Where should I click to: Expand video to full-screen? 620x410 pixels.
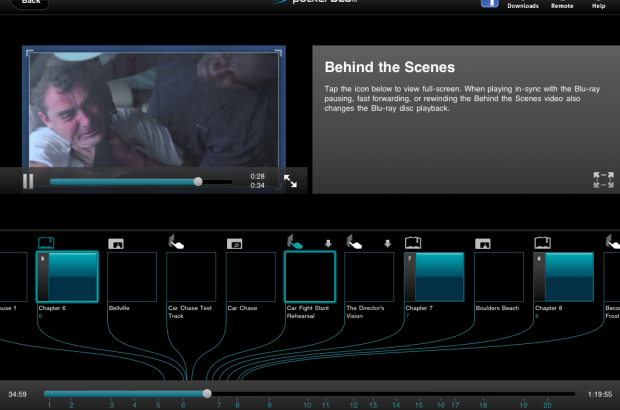[x=290, y=181]
